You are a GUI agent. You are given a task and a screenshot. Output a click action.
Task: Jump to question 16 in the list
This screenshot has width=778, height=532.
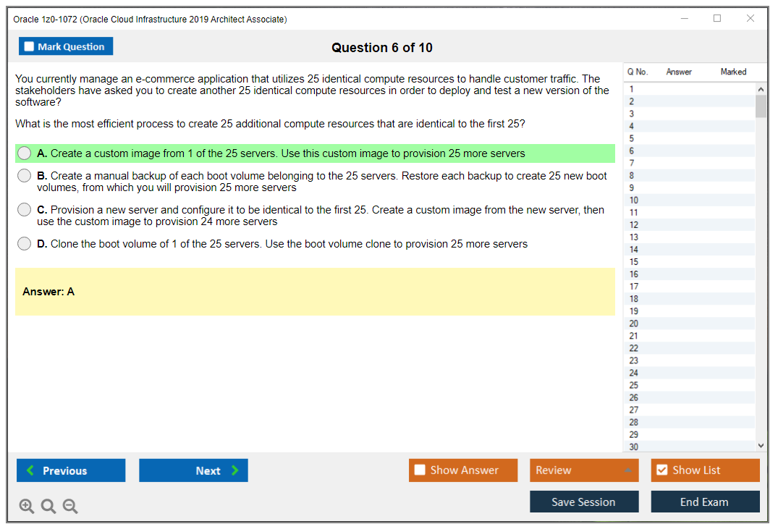[x=634, y=274]
